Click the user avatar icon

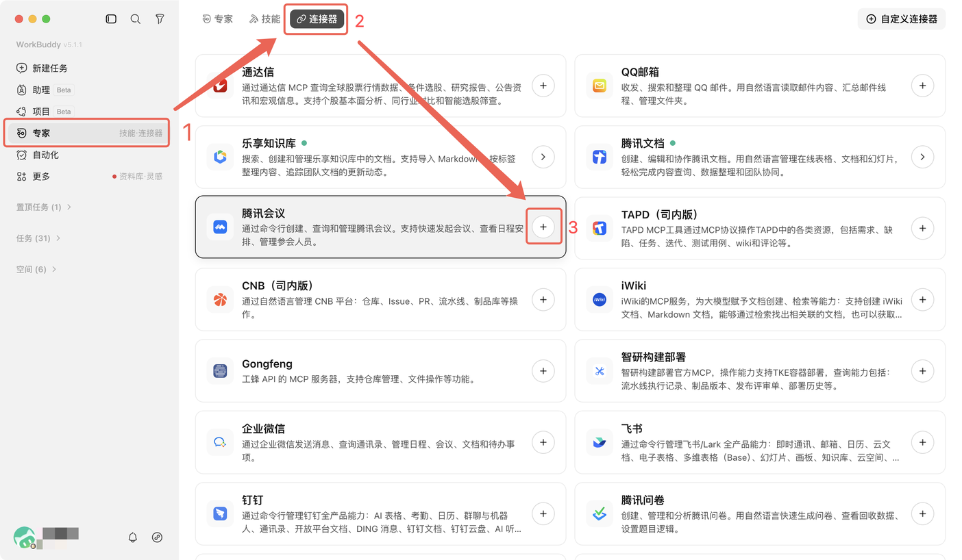(25, 537)
